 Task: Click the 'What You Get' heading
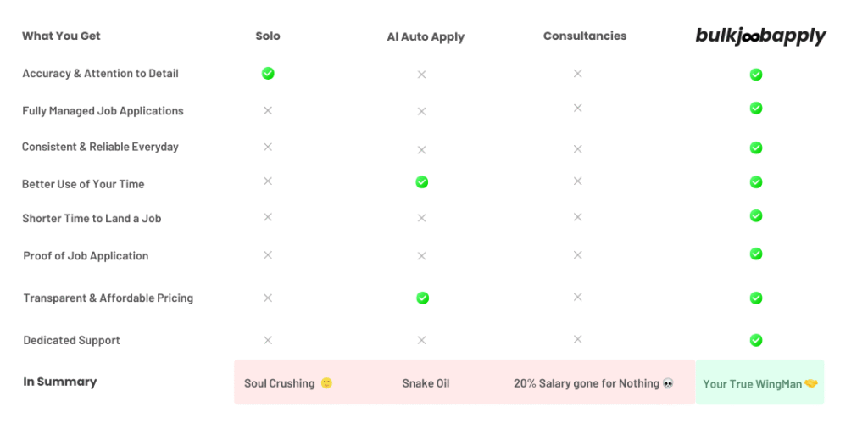coord(61,36)
